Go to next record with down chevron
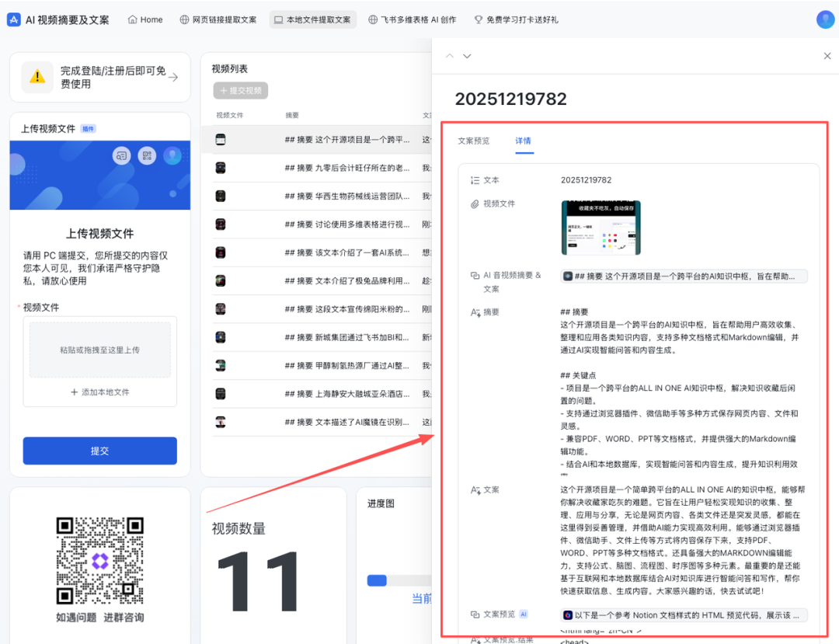Screen dimensions: 839x644 pyautogui.click(x=467, y=56)
